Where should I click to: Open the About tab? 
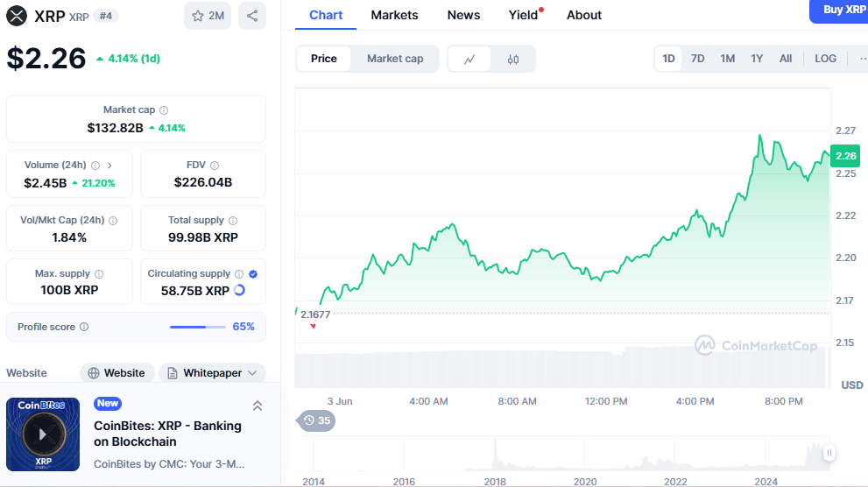click(x=584, y=16)
